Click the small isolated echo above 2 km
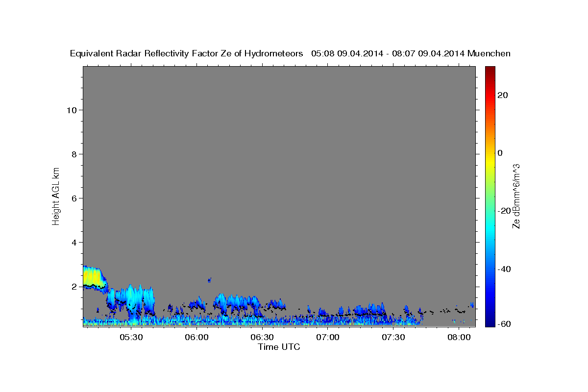Viewport: 588px width, 392px height. point(210,280)
